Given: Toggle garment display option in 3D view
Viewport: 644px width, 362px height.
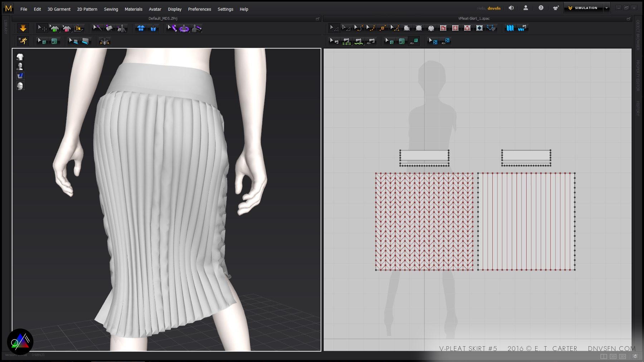Looking at the screenshot, I should pos(20,57).
